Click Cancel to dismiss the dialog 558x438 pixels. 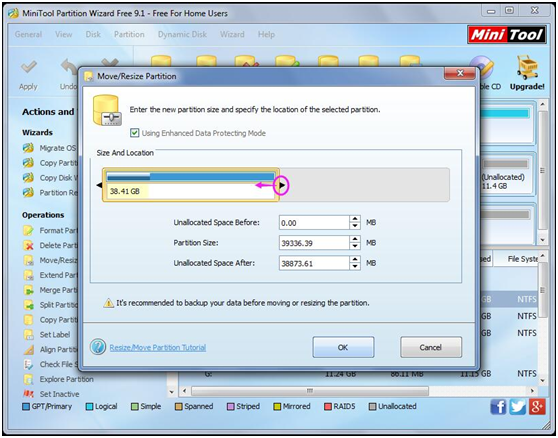(x=431, y=347)
